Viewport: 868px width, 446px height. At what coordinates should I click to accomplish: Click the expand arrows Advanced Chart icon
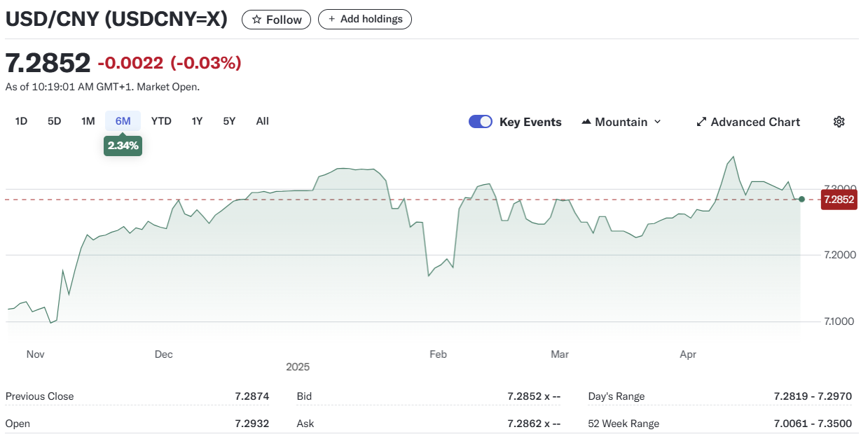coord(701,122)
